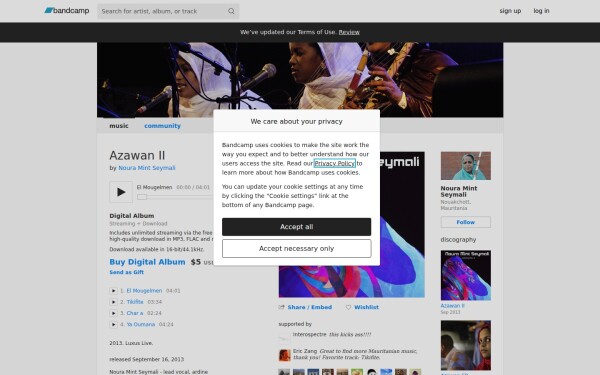This screenshot has height=375, width=600.
Task: Open the second discography album thumbnail
Action: pos(466,346)
